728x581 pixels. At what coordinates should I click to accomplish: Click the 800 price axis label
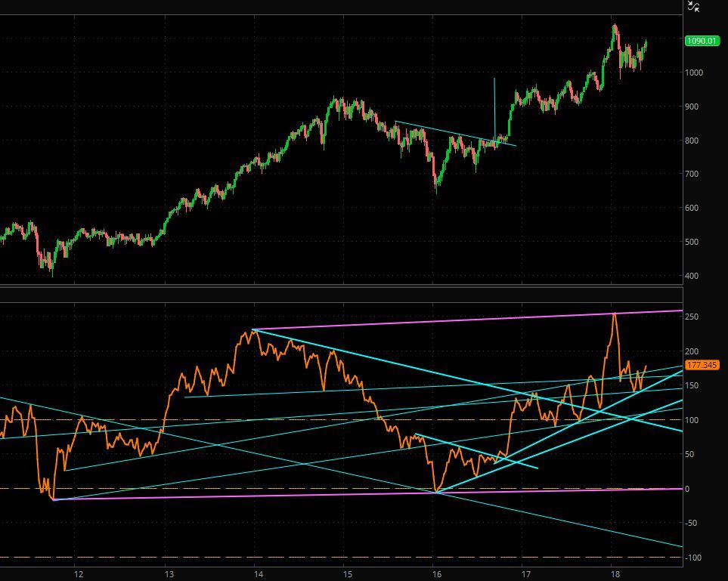(x=692, y=140)
